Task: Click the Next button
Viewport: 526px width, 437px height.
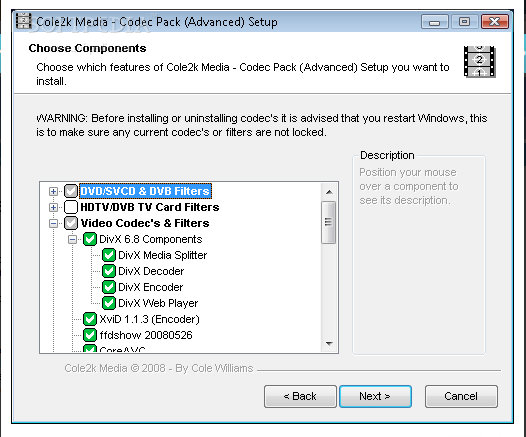Action: pyautogui.click(x=375, y=396)
